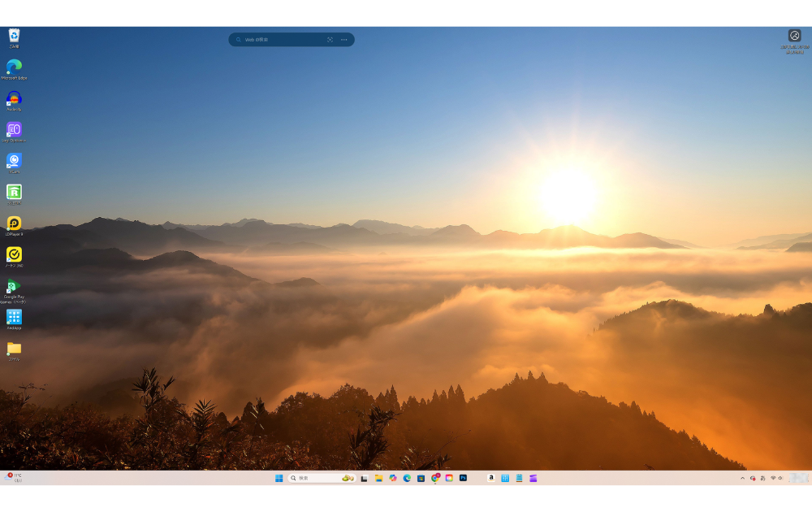Open the Norton 360 desktop shortcut
Viewport: 812px width, 512px height.
pyautogui.click(x=14, y=254)
